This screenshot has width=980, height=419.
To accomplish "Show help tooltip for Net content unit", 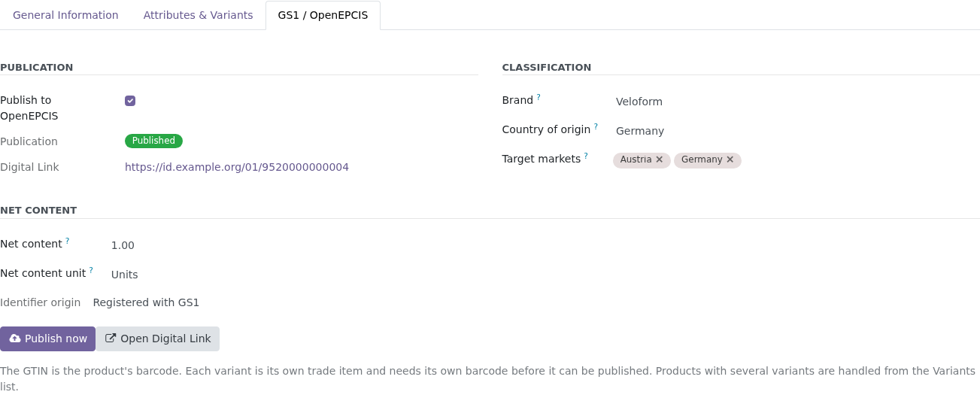I will tap(91, 270).
